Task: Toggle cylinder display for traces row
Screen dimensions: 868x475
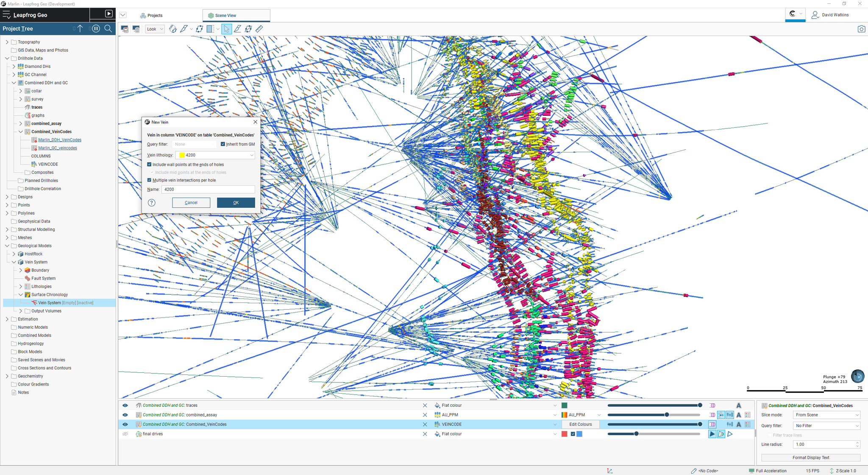Action: pos(712,405)
